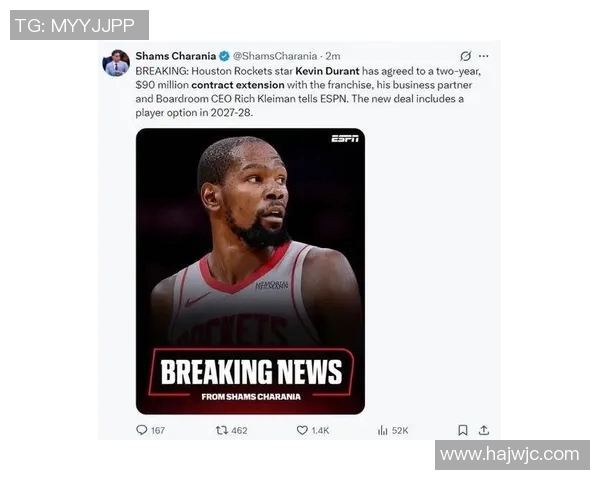The height and width of the screenshot is (480, 600).
Task: Open the Grok explain icon beside the menu
Action: pos(465,56)
